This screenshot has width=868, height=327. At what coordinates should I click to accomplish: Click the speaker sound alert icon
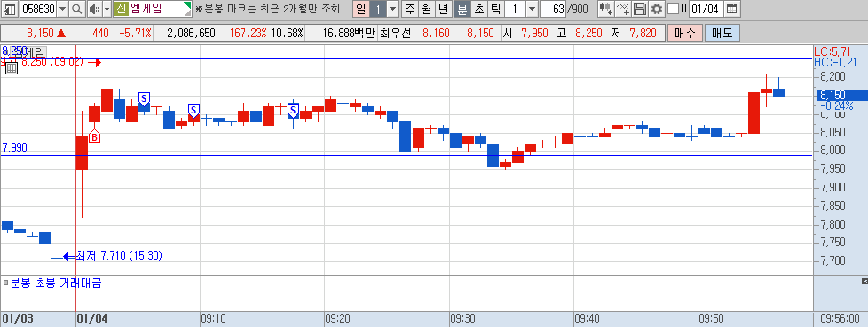[x=93, y=9]
